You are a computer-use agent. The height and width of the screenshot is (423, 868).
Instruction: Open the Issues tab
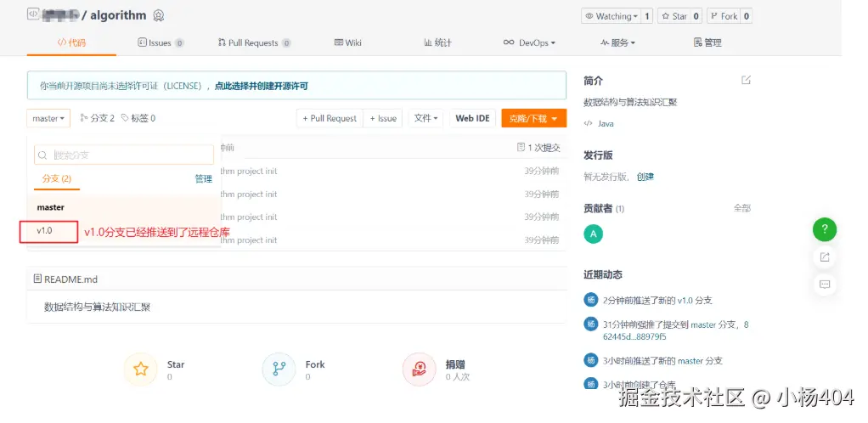pyautogui.click(x=161, y=42)
